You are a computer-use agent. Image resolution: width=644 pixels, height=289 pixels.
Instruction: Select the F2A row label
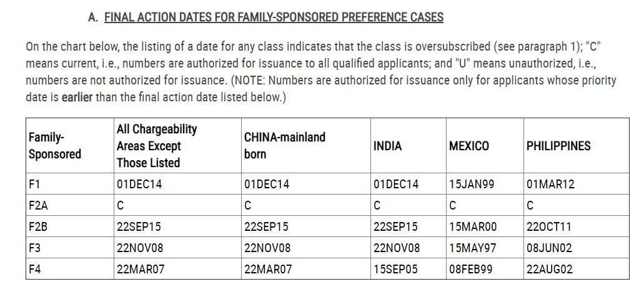tap(38, 206)
